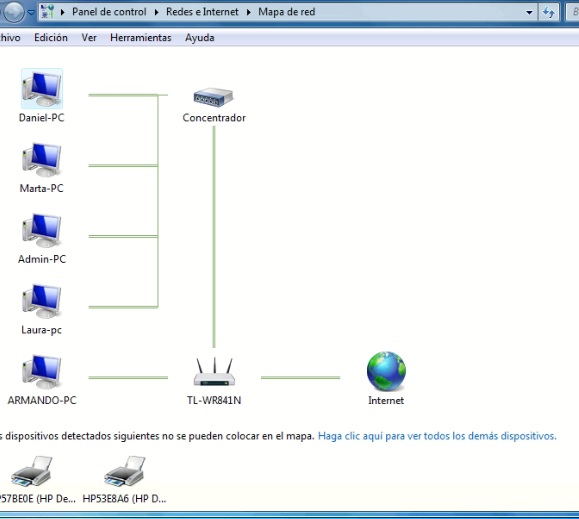The height and width of the screenshot is (519, 579).
Task: Click the Concentrador hub icon
Action: click(x=213, y=97)
